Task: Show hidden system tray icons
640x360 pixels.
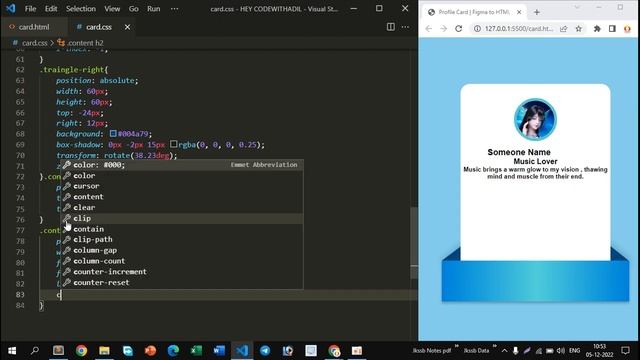Action: click(x=504, y=351)
